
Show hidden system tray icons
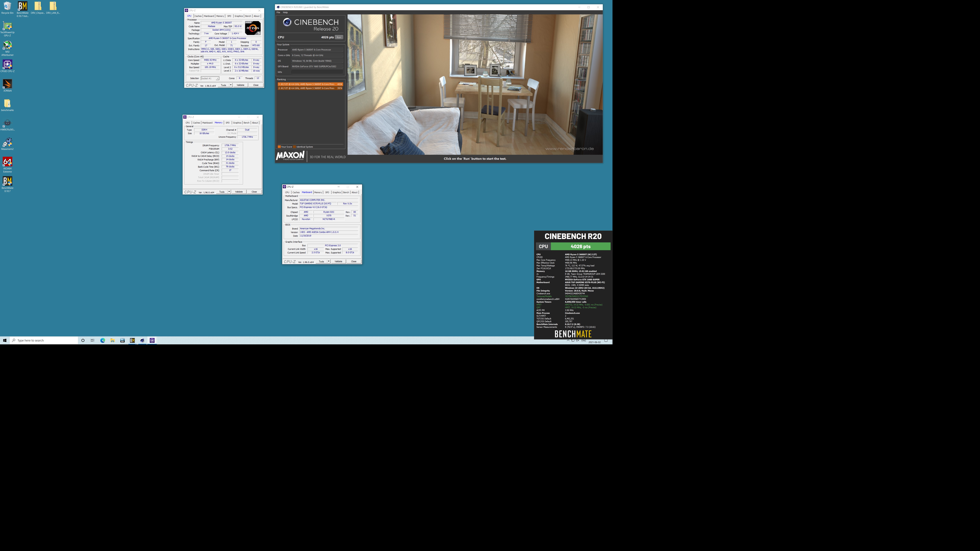568,340
